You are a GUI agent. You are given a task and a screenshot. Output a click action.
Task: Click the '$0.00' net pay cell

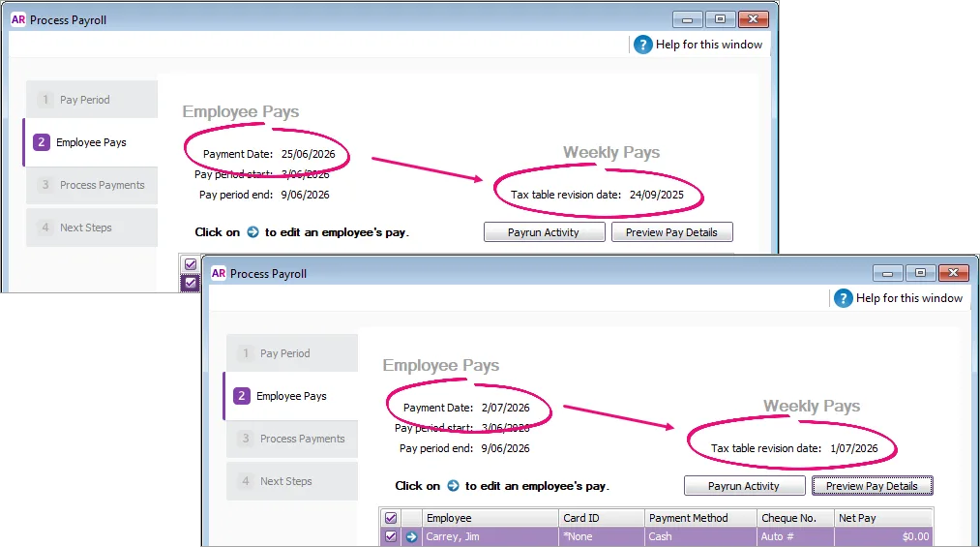[884, 536]
